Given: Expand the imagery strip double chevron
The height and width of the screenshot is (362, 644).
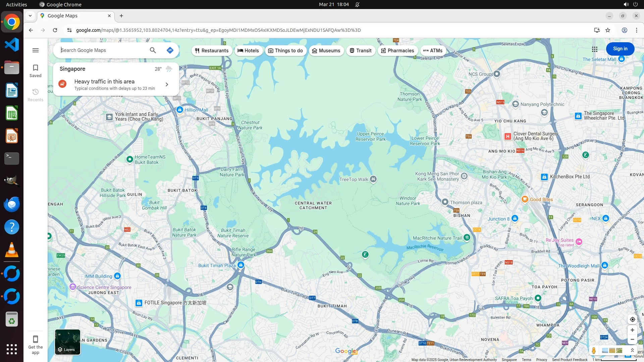Looking at the screenshot, I should [x=632, y=350].
